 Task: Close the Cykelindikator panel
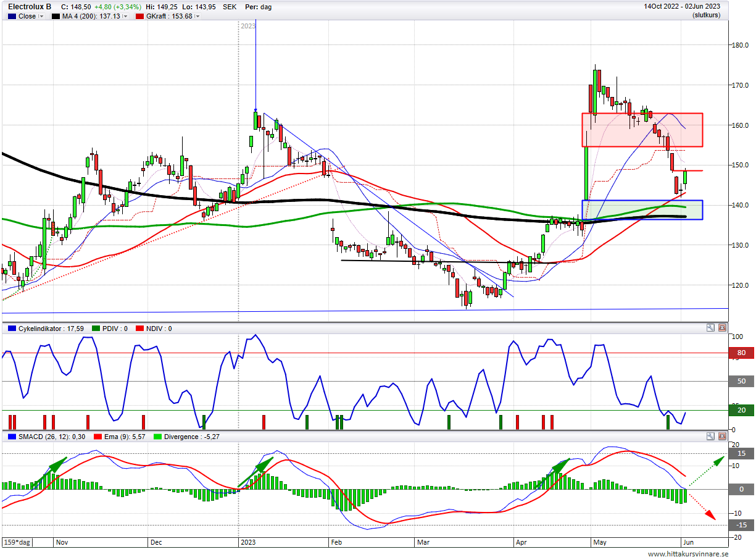pos(722,329)
